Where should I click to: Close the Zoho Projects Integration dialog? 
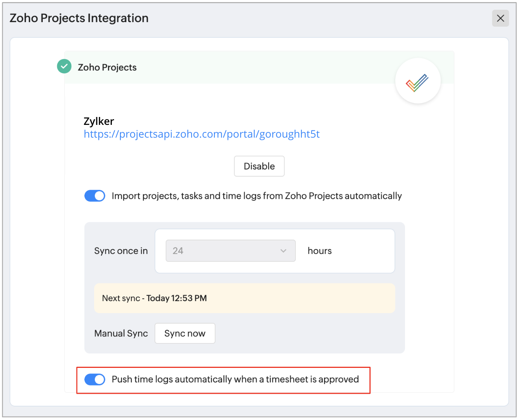click(x=500, y=18)
